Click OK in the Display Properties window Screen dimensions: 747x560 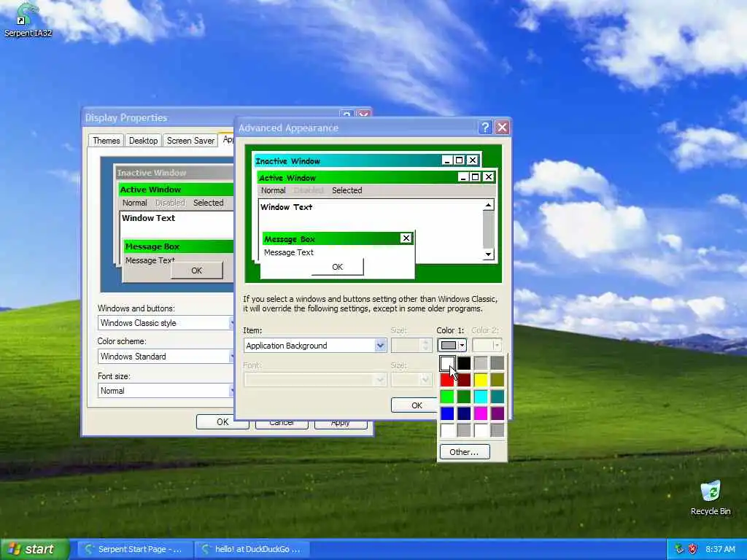222,422
